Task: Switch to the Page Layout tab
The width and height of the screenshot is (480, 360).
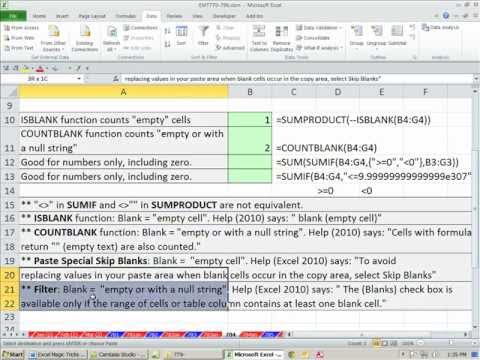Action: pyautogui.click(x=92, y=16)
